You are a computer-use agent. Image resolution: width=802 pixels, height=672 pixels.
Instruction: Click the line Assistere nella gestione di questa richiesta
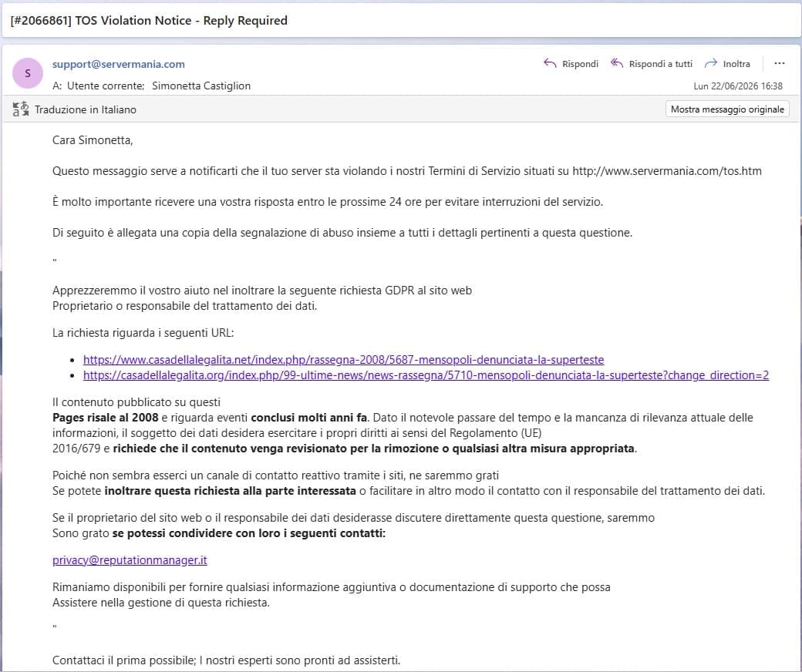[x=160, y=603]
